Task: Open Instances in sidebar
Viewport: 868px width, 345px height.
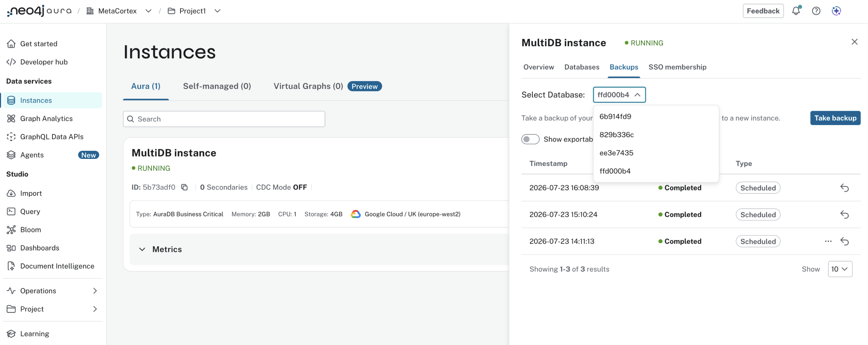Action: pyautogui.click(x=52, y=100)
